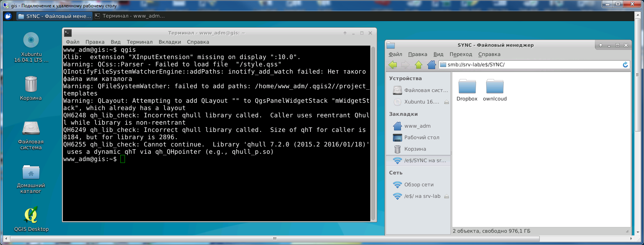Open the ownlcoud folder
The height and width of the screenshot is (245, 644).
(x=495, y=90)
